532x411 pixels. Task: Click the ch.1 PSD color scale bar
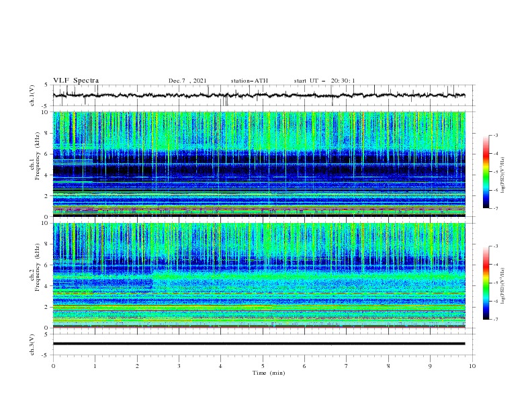[486, 172]
